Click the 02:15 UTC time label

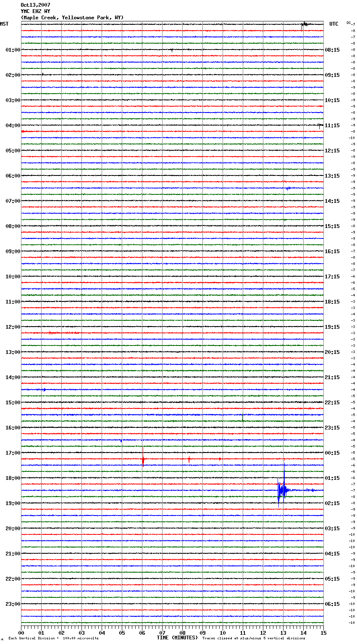[332, 503]
